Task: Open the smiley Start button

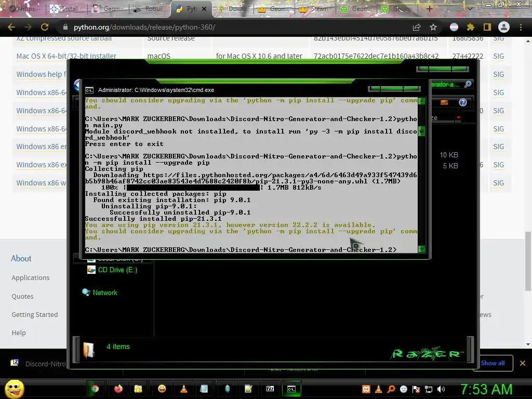Action: pos(14,389)
